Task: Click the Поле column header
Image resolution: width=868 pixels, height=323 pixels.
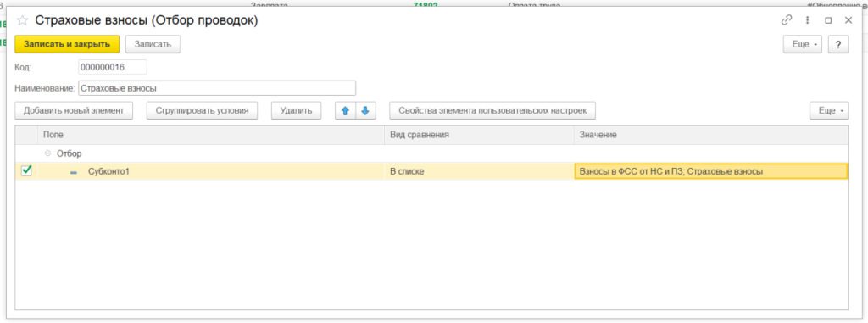Action: click(x=211, y=135)
